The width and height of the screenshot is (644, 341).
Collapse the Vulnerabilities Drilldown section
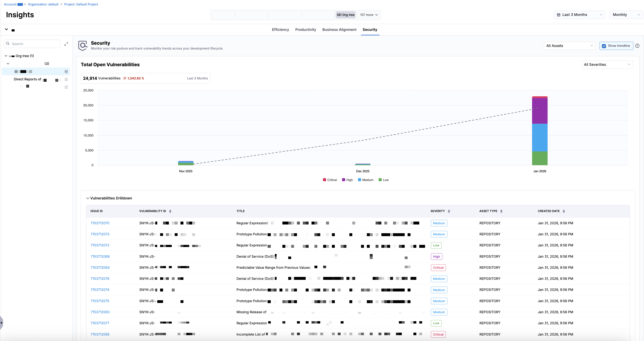[x=88, y=198]
